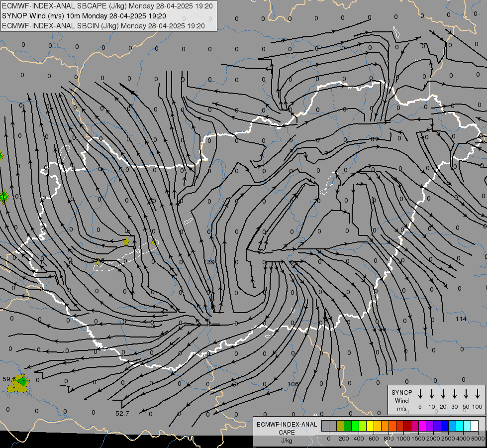Select the purple swatch left of 2000
487x448 pixels.
point(430,426)
